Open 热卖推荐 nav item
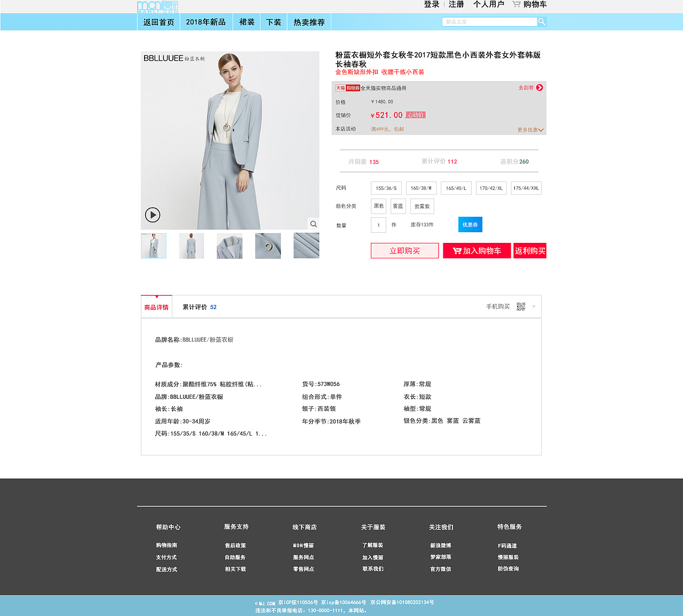This screenshot has width=683, height=616. (x=309, y=22)
